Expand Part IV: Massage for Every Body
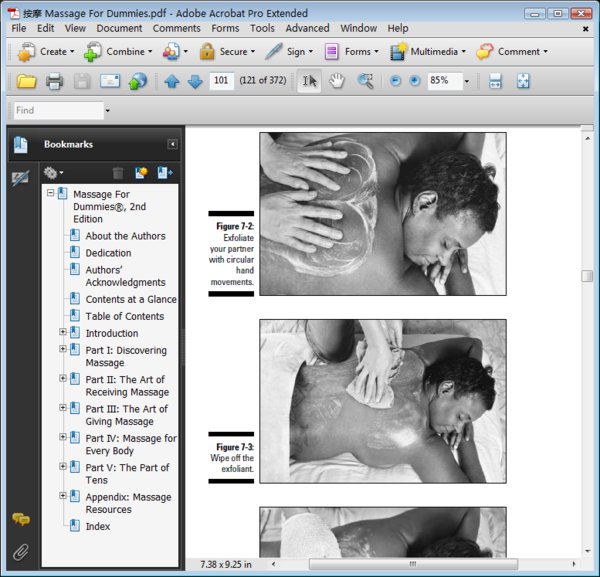600x577 pixels. (63, 437)
